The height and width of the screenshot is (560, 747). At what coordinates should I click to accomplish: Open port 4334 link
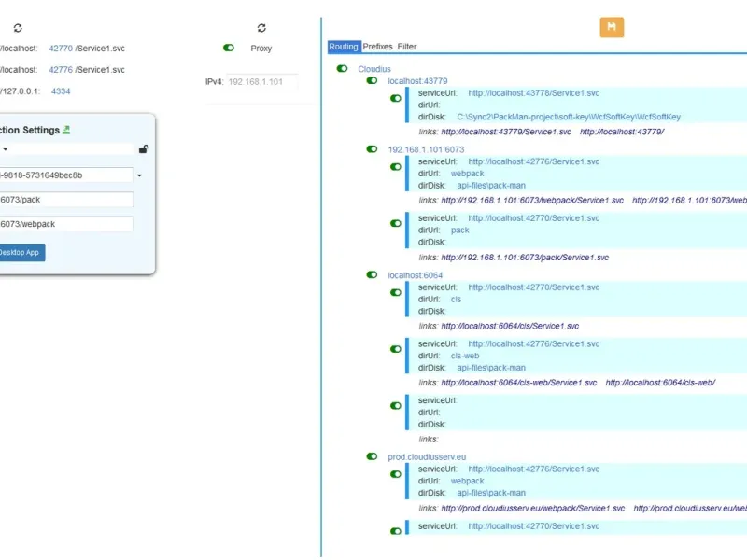[x=61, y=91]
